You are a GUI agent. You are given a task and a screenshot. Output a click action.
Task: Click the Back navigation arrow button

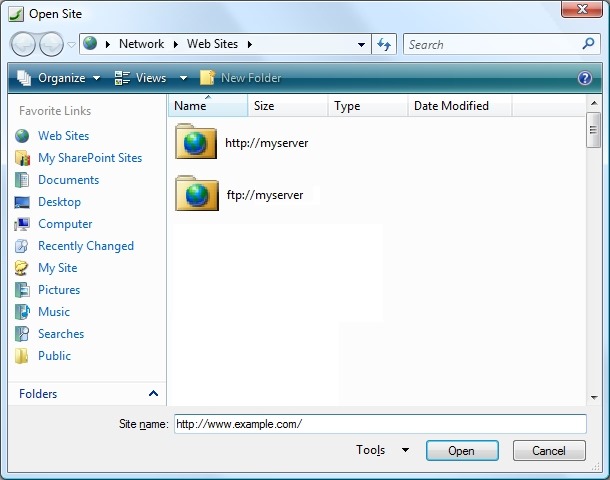click(x=25, y=44)
